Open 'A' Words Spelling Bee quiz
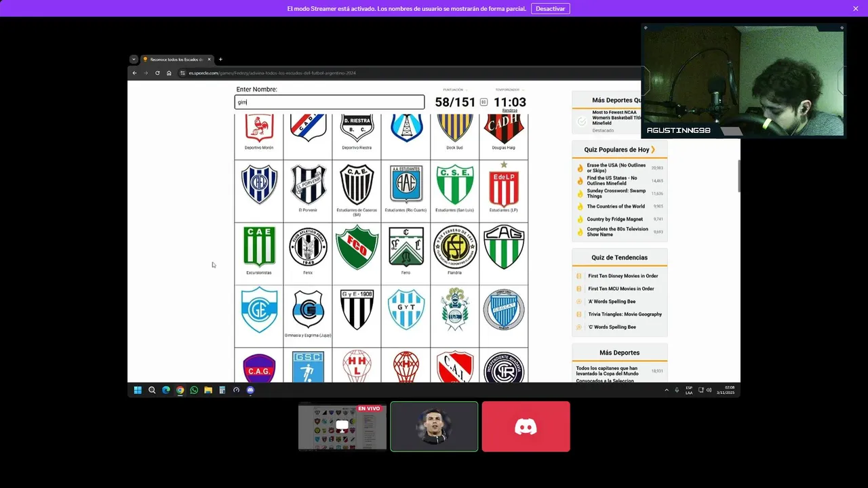 click(x=612, y=302)
